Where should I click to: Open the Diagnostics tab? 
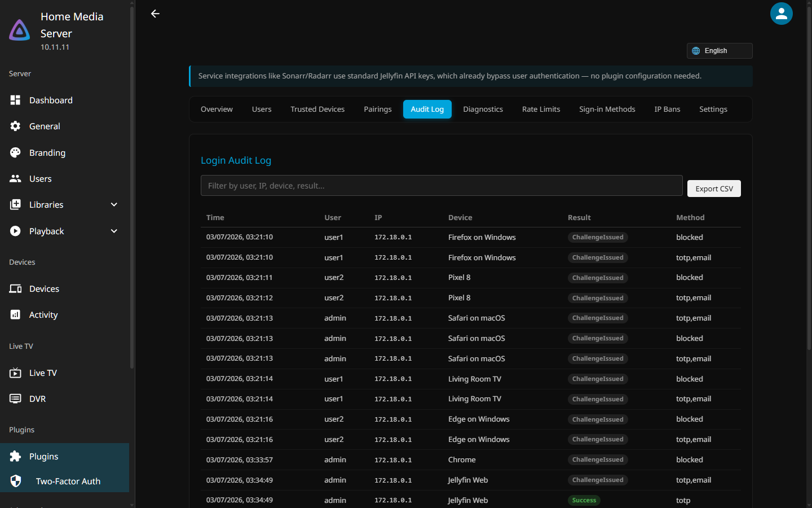pyautogui.click(x=483, y=109)
